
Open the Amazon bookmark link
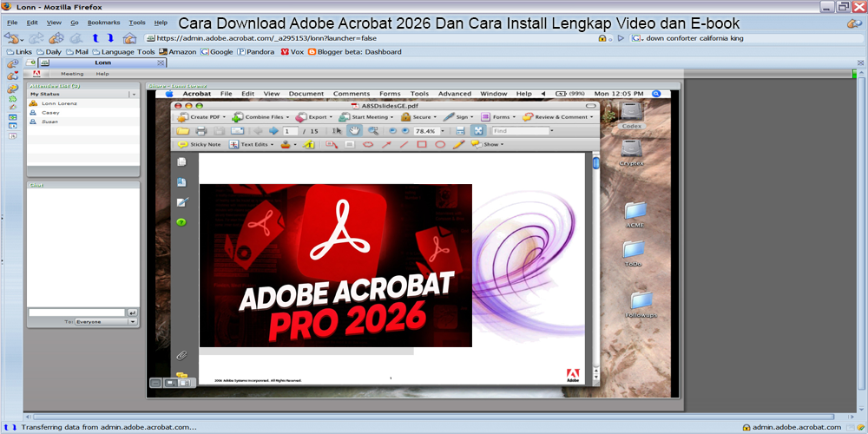(x=178, y=52)
